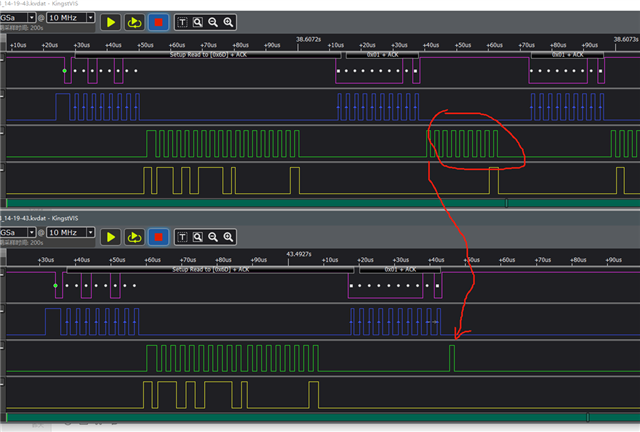Stop capture using red square in bottom window
640x432 pixels.
coord(158,237)
